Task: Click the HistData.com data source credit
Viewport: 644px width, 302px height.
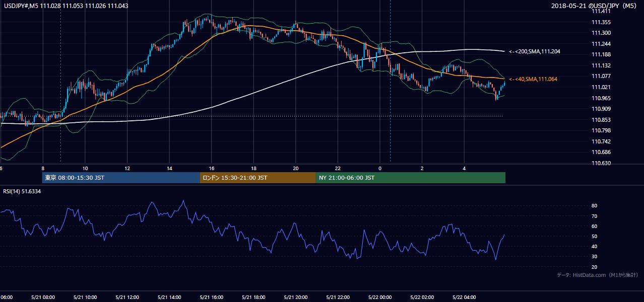Action: pos(597,275)
